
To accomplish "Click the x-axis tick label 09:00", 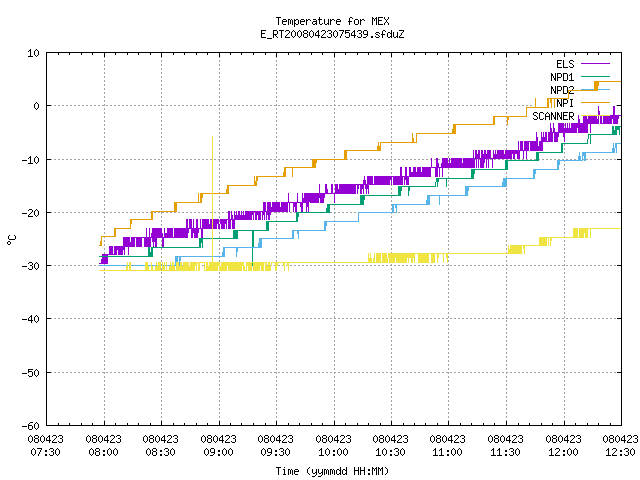I will [x=218, y=452].
